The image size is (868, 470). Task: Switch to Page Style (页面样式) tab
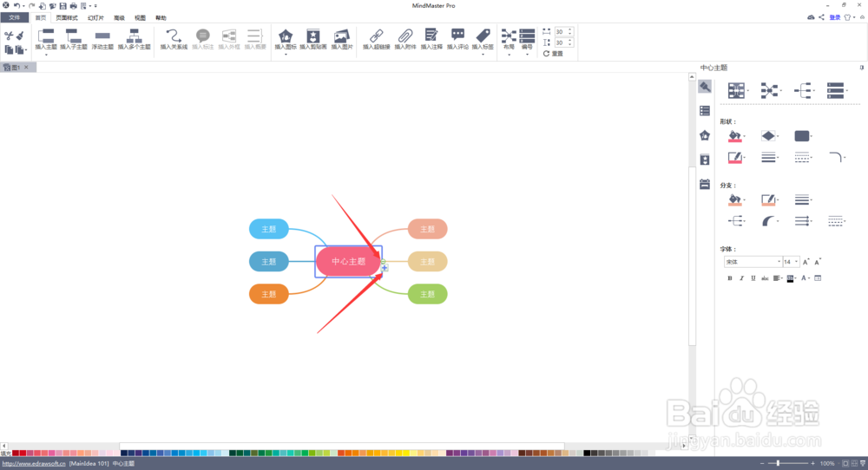(67, 17)
